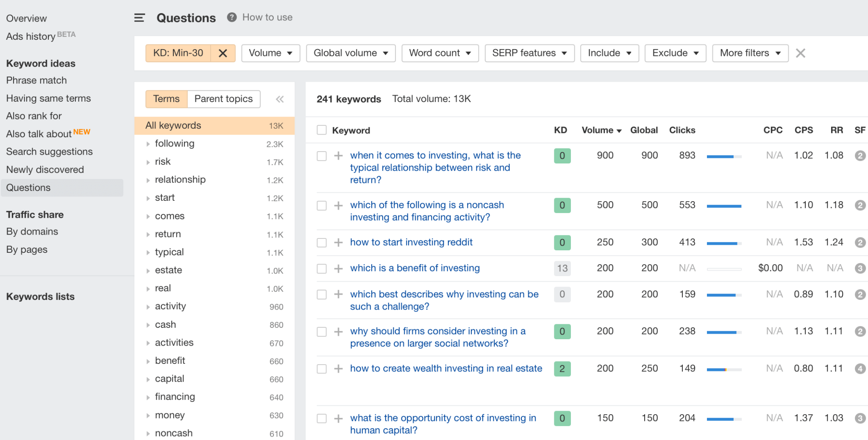This screenshot has height=440, width=868.
Task: Add 'which is a benefit of investing' with plus
Action: pos(338,268)
